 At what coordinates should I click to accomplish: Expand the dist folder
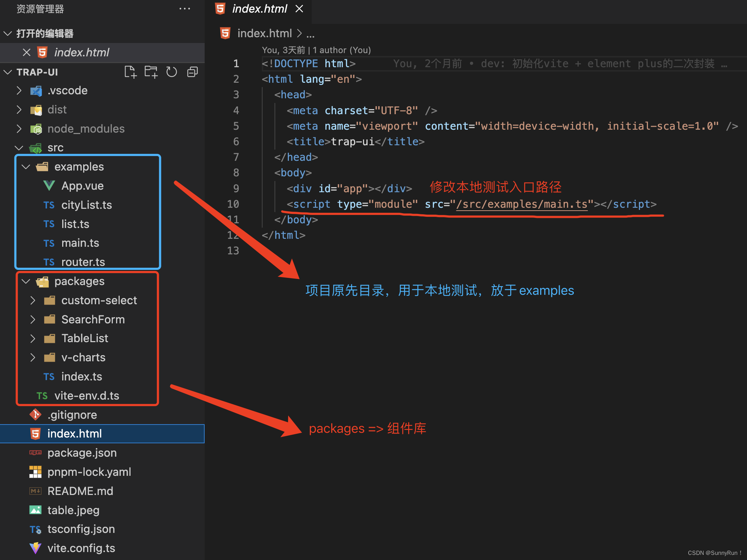(19, 109)
